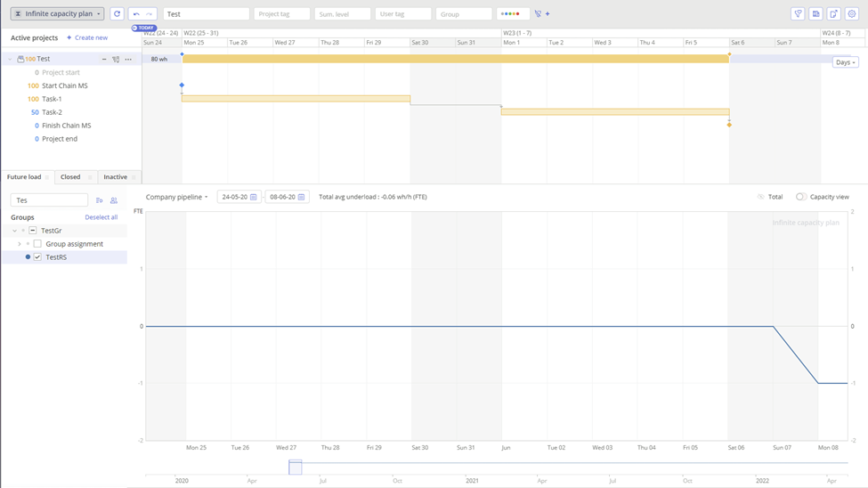Click the undo arrow icon
This screenshot has height=488, width=868.
(136, 14)
